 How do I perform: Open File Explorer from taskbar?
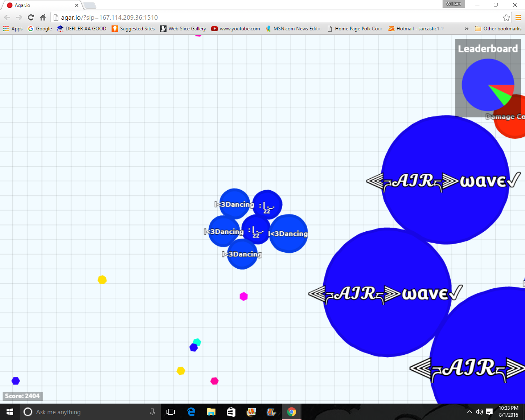pyautogui.click(x=211, y=412)
